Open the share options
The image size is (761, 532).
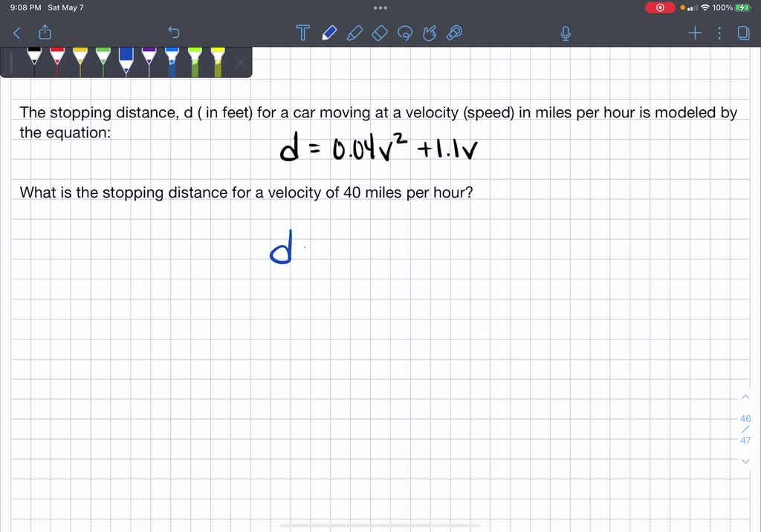(x=45, y=33)
